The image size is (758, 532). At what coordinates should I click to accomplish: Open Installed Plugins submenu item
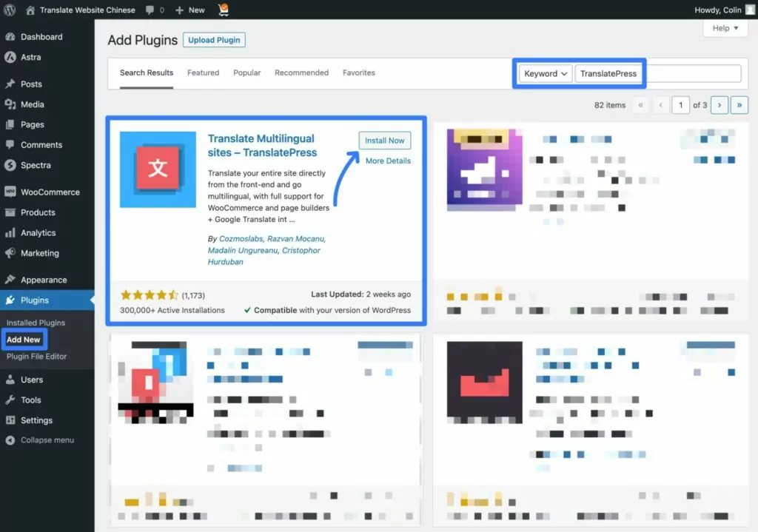pos(36,323)
